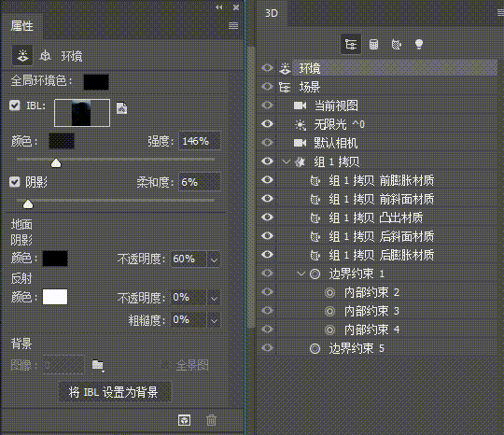
Task: Uncheck the 阴影 shadow checkbox
Action: [15, 182]
